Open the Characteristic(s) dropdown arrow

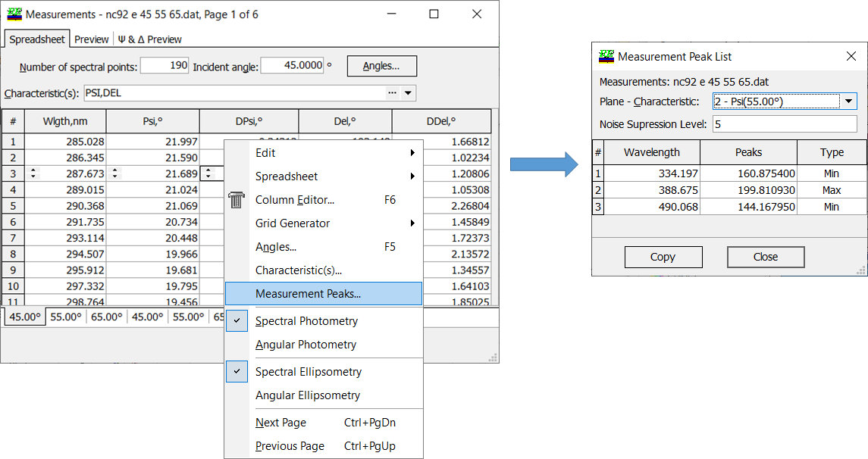[408, 93]
